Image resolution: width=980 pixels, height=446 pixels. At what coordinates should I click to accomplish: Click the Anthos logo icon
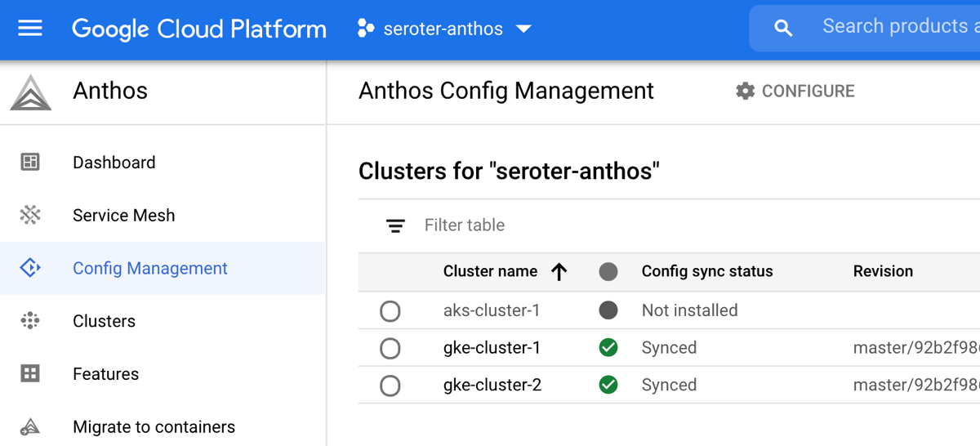[x=31, y=92]
